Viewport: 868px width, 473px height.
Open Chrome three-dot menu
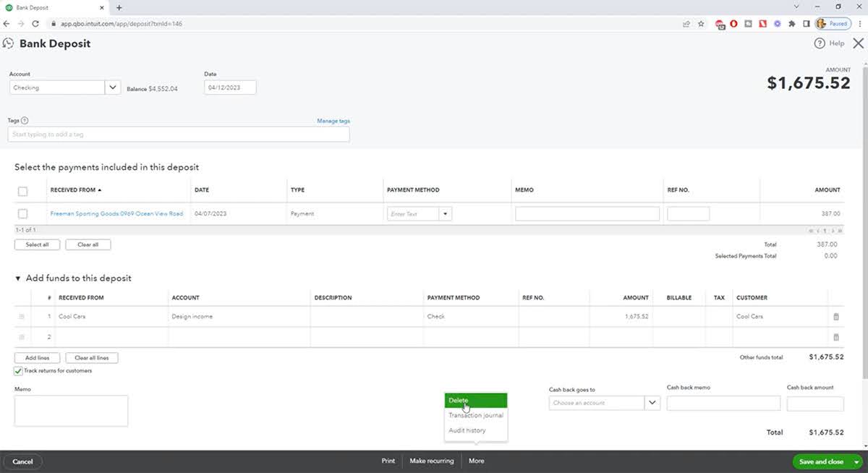coord(859,23)
